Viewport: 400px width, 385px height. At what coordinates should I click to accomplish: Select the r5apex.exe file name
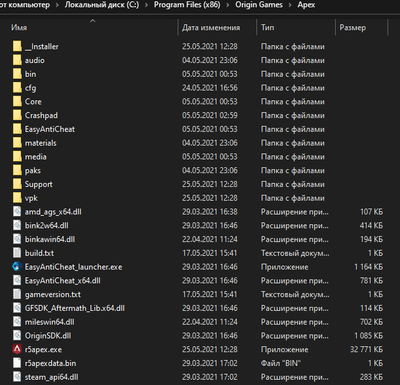point(43,350)
